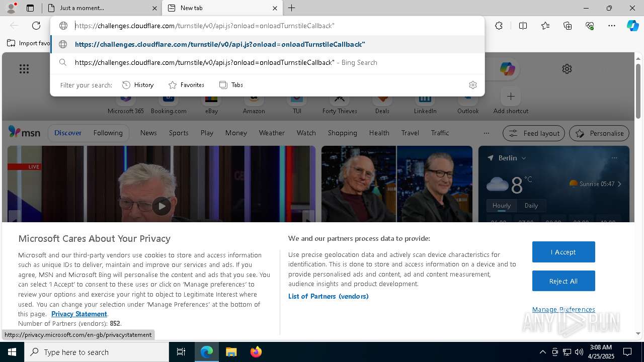Open the browser profile icon

[11, 8]
